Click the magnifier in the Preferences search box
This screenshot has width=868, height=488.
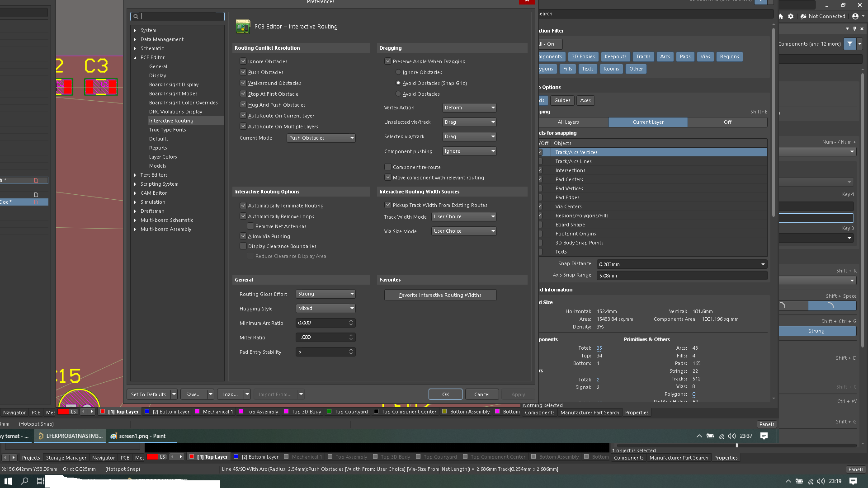(136, 16)
